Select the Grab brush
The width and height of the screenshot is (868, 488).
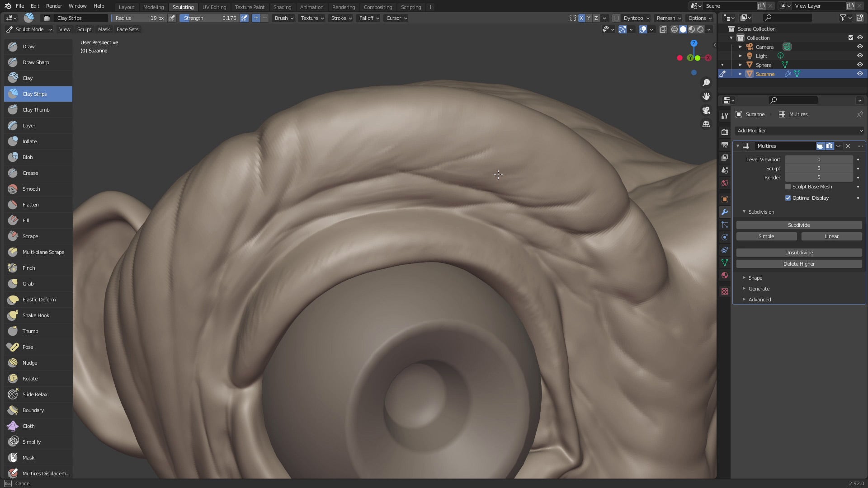38,284
